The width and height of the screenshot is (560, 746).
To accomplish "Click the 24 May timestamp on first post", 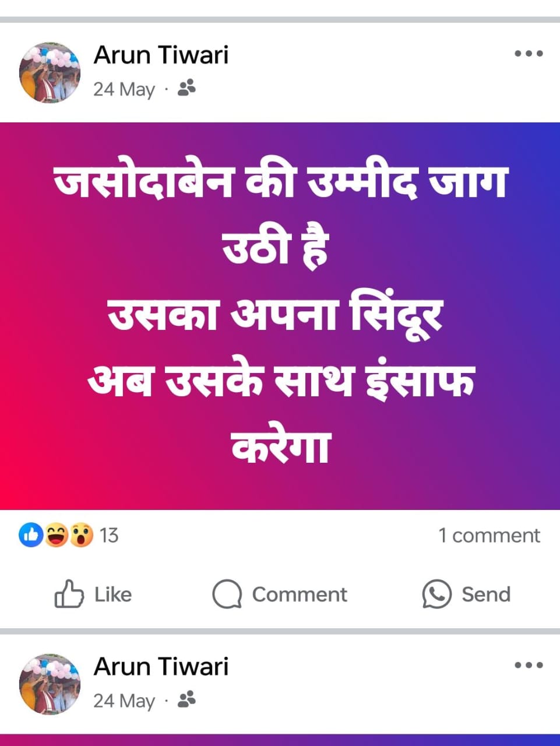I will (124, 89).
